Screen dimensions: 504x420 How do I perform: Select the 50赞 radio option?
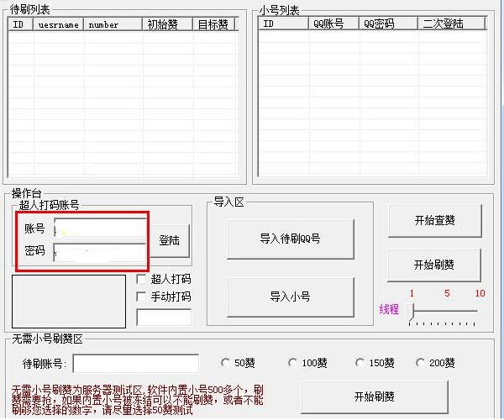(x=225, y=363)
